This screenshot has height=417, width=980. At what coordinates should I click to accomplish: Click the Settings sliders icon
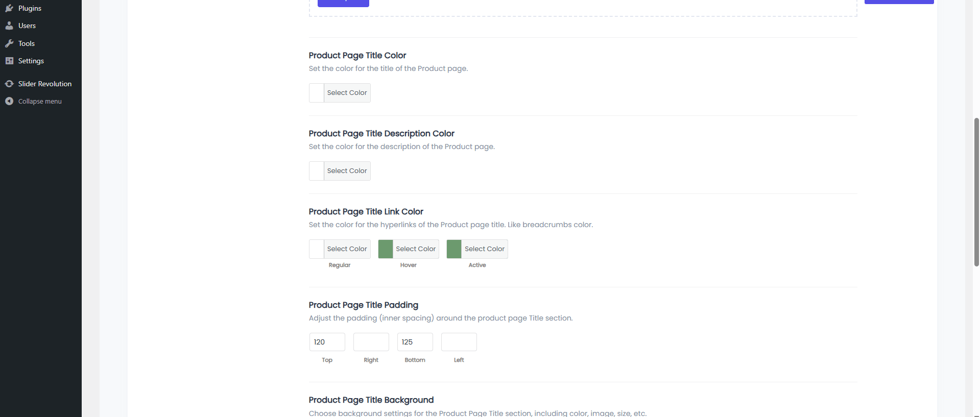[9, 61]
